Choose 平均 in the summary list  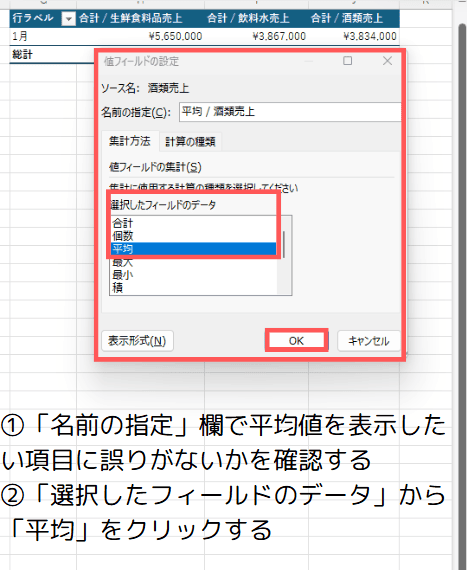click(193, 249)
